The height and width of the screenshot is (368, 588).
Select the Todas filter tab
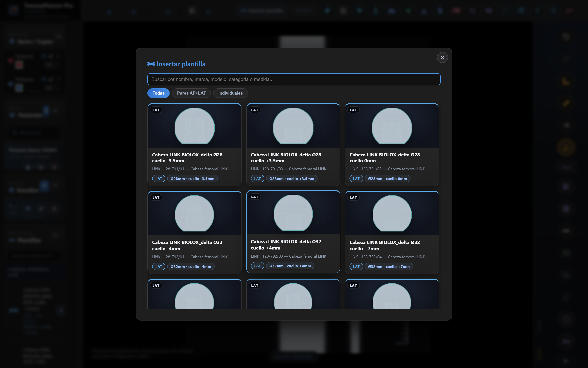(158, 93)
